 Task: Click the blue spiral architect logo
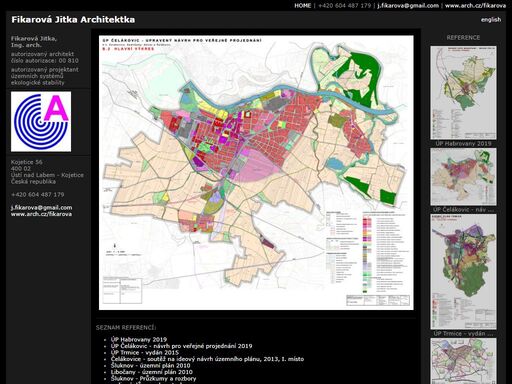click(x=41, y=122)
